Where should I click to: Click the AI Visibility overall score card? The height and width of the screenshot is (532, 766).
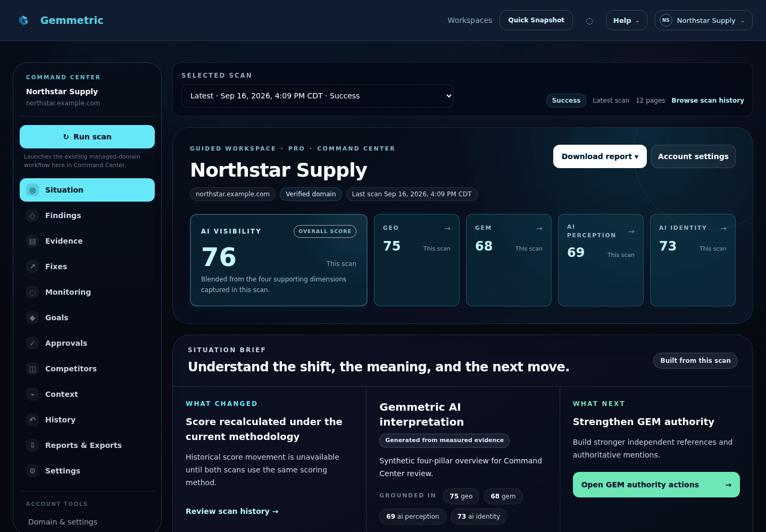(x=279, y=260)
